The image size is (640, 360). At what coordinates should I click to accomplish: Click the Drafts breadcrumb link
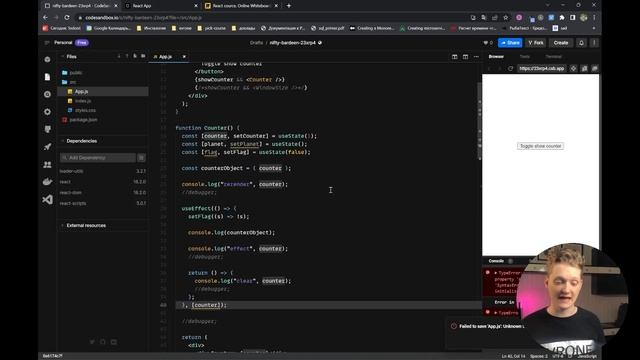[x=256, y=42]
